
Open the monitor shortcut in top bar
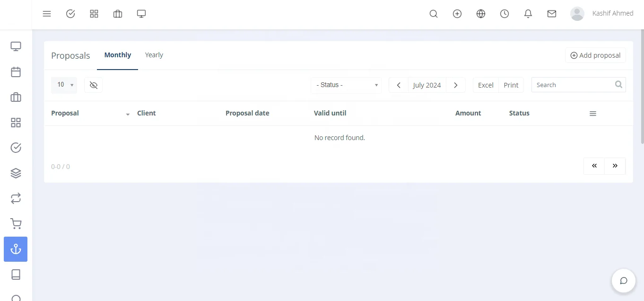pos(141,14)
